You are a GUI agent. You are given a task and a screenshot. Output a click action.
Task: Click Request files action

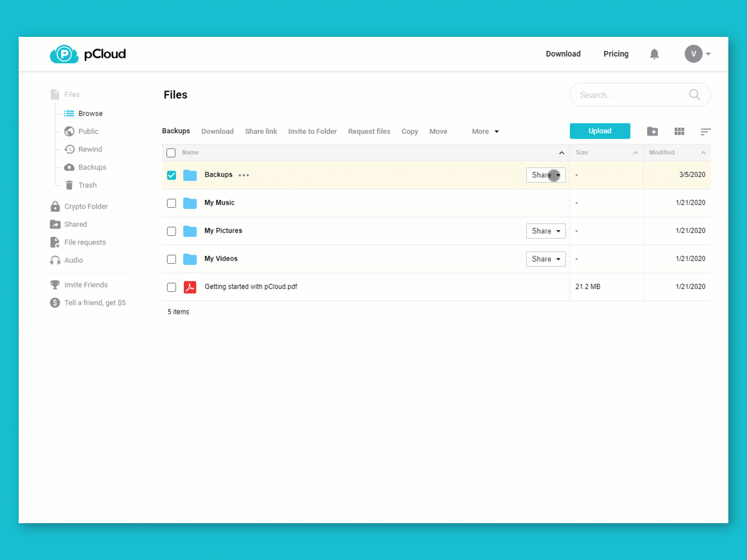click(x=369, y=132)
